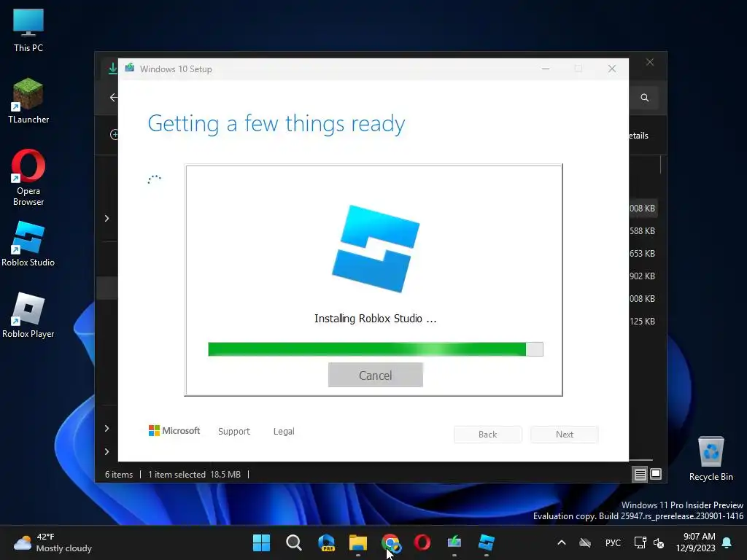Expand the first navigation tree chevron
The width and height of the screenshot is (747, 560).
(107, 218)
